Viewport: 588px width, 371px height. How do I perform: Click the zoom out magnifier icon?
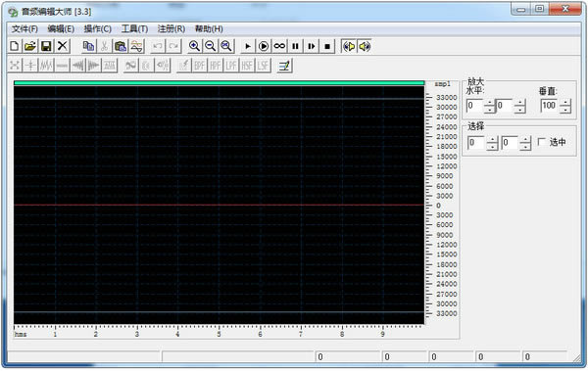click(x=211, y=46)
